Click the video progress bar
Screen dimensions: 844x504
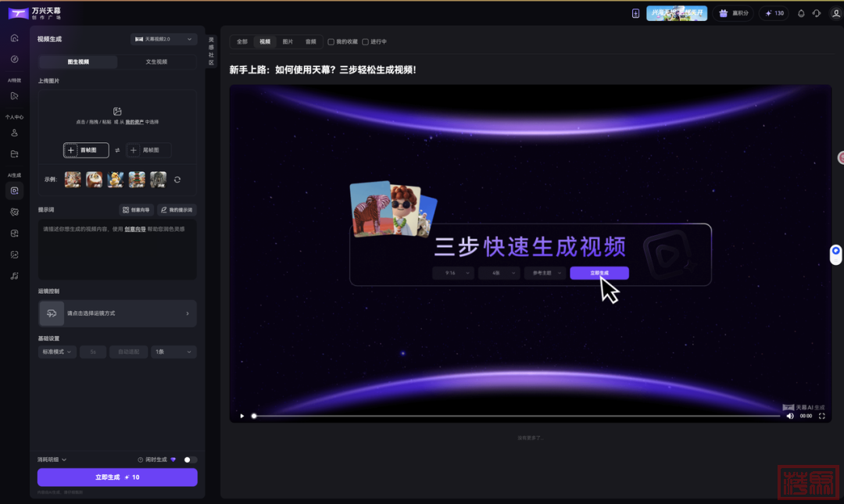tap(516, 416)
